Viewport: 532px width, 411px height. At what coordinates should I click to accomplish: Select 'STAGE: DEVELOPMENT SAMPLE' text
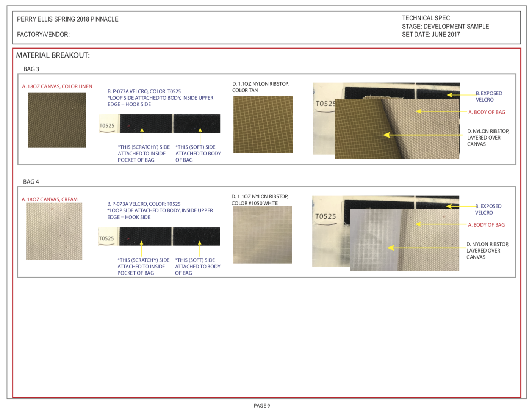[445, 27]
